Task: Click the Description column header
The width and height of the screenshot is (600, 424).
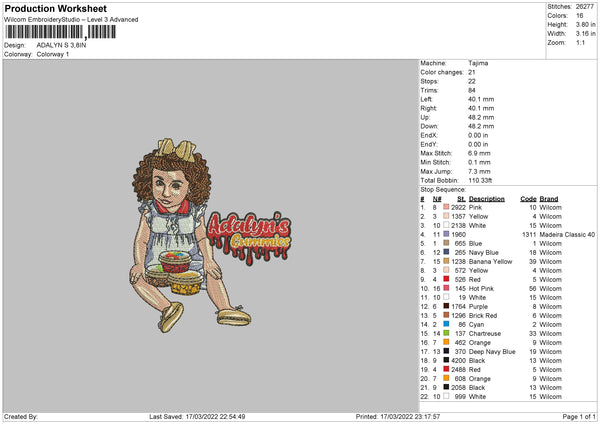Action: [x=486, y=199]
